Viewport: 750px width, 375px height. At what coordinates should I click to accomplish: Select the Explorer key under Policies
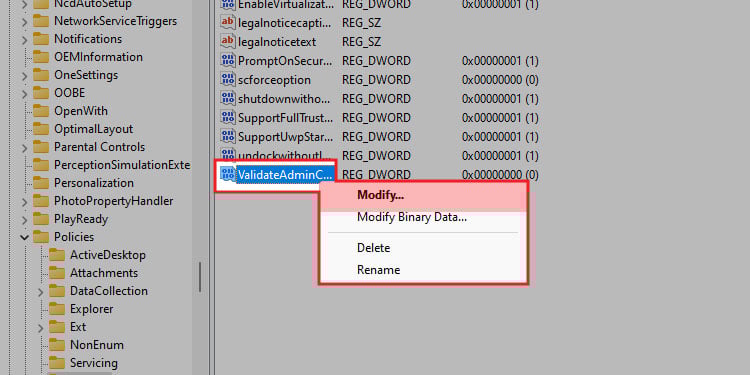click(91, 309)
